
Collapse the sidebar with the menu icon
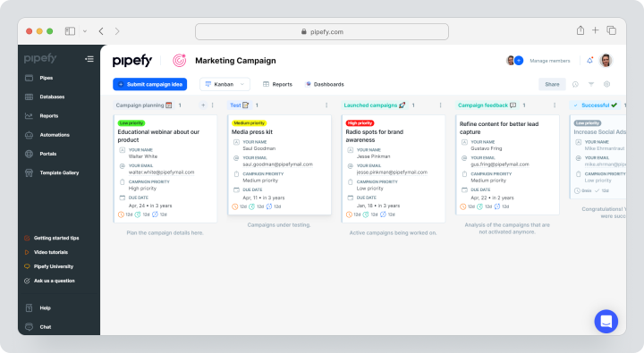[89, 59]
